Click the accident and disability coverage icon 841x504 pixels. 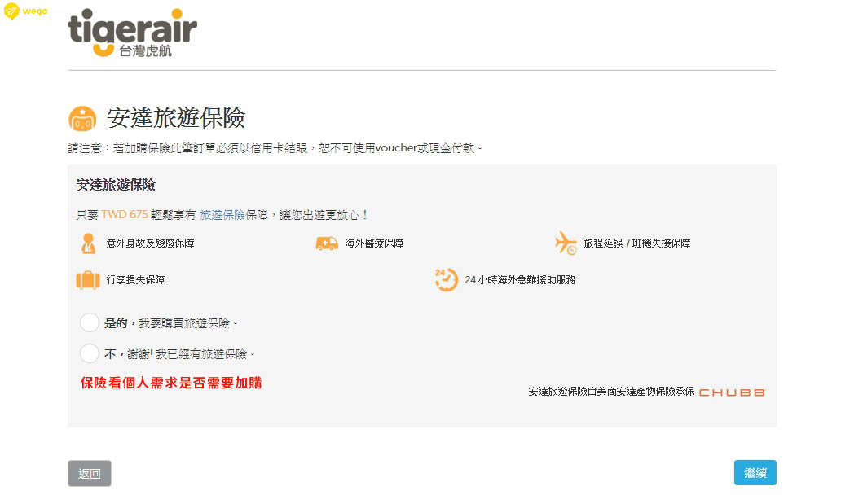(89, 243)
